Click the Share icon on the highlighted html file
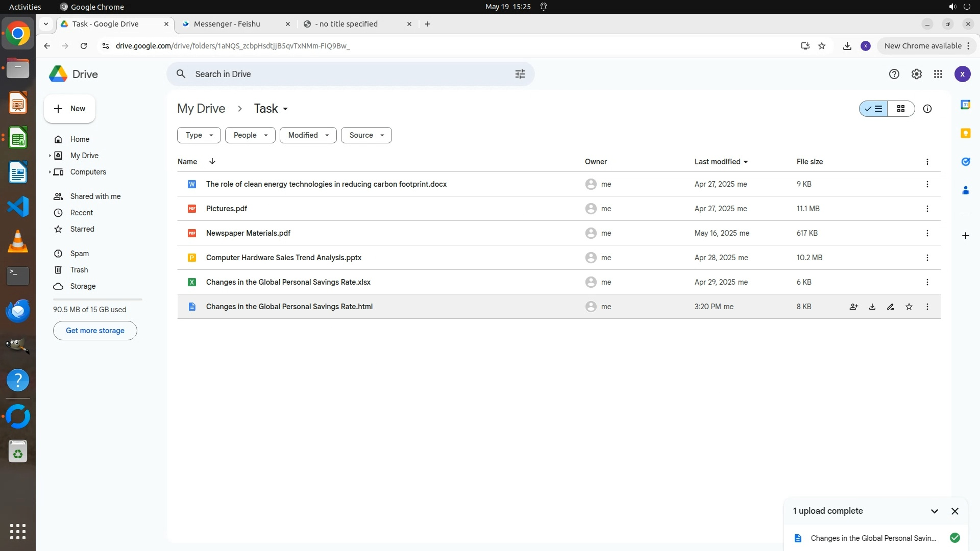The height and width of the screenshot is (551, 980). pyautogui.click(x=853, y=307)
